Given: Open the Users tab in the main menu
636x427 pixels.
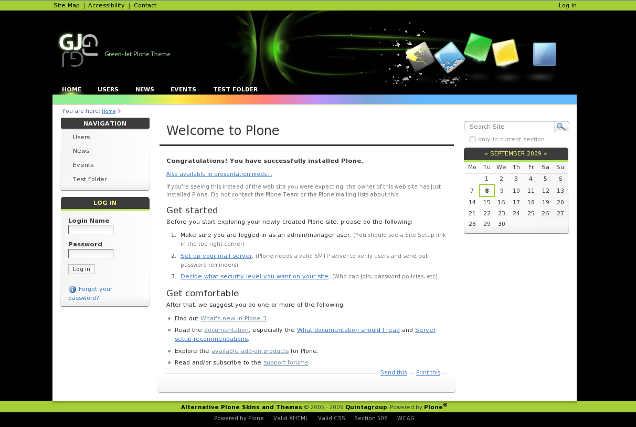Looking at the screenshot, I should tap(108, 89).
